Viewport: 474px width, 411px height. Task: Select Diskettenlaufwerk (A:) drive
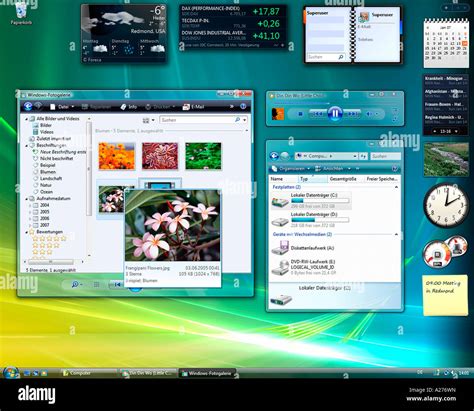click(x=303, y=248)
